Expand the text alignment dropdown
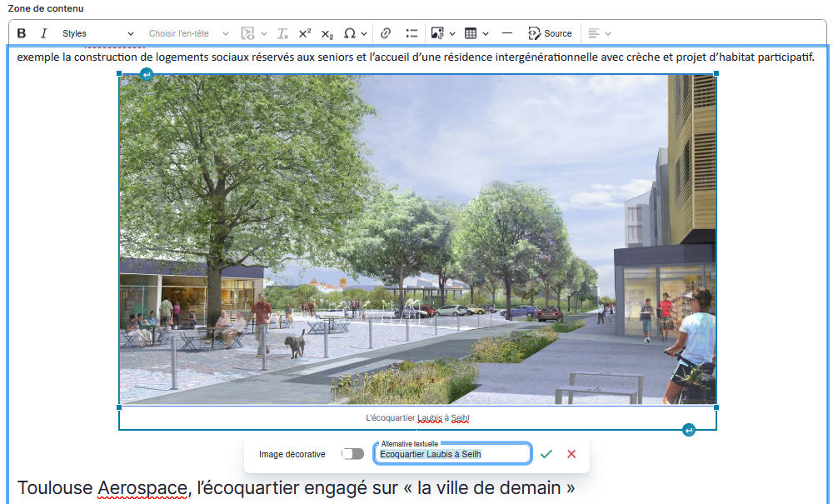 599,33
